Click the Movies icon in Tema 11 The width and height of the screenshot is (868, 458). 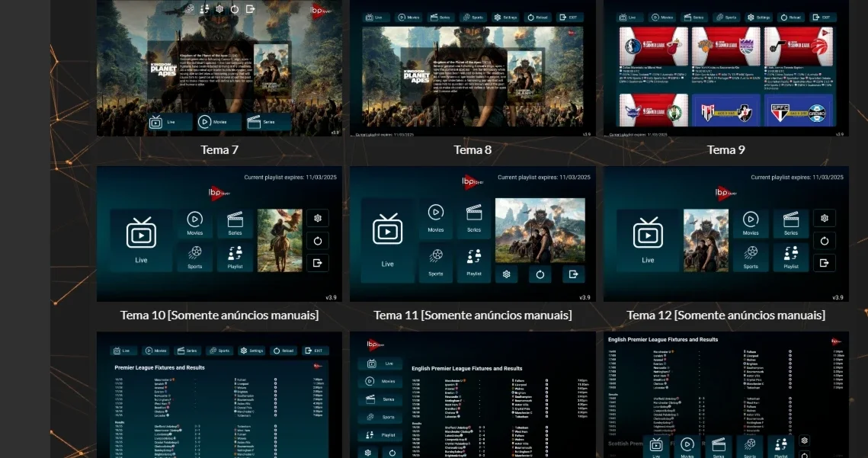pyautogui.click(x=436, y=213)
